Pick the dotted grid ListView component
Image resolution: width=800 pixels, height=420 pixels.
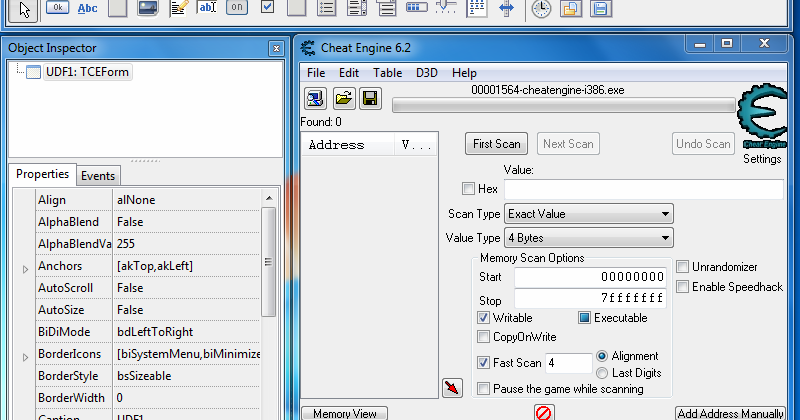click(477, 8)
